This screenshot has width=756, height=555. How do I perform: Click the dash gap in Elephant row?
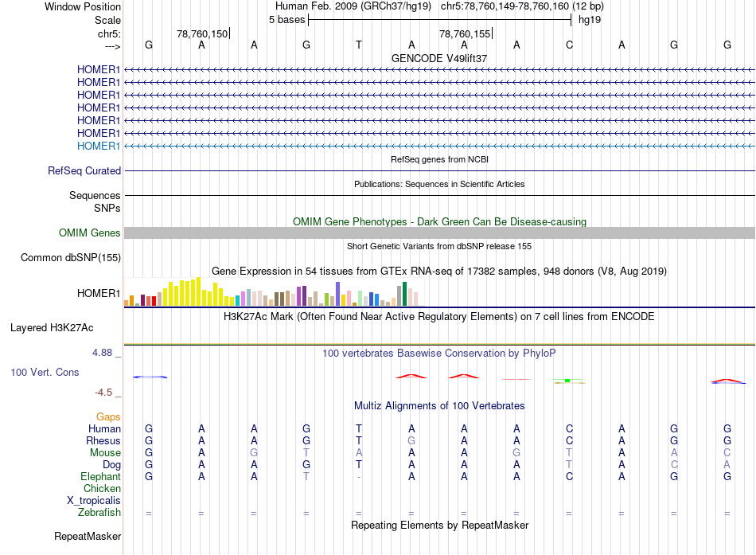tap(359, 477)
